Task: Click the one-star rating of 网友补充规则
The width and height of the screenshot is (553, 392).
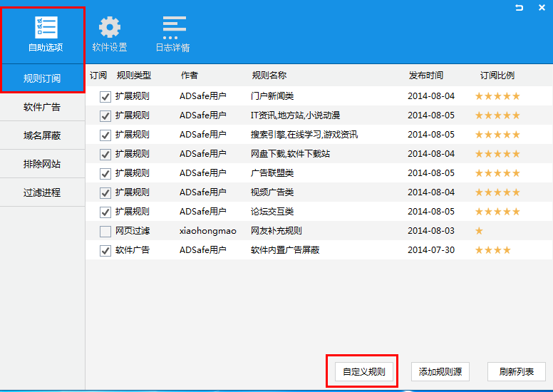Action: point(479,231)
